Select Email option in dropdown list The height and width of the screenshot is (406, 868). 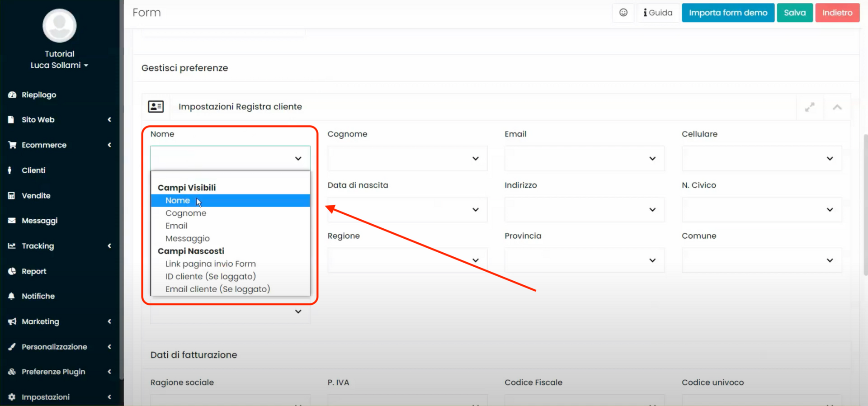point(231,226)
